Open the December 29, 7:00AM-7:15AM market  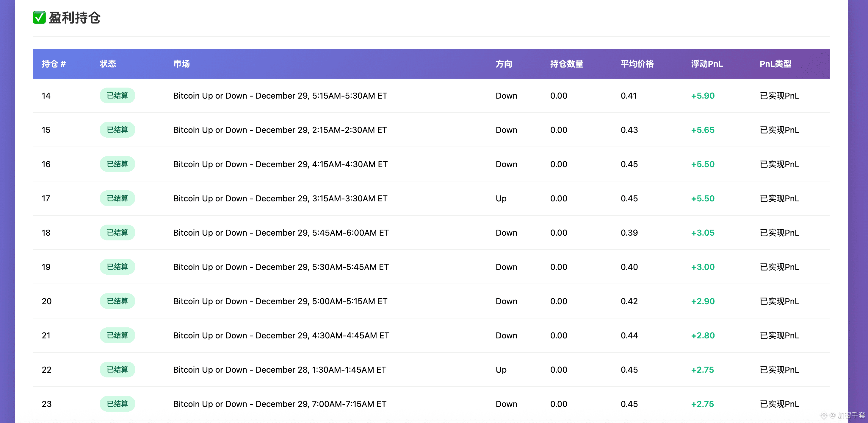point(280,404)
